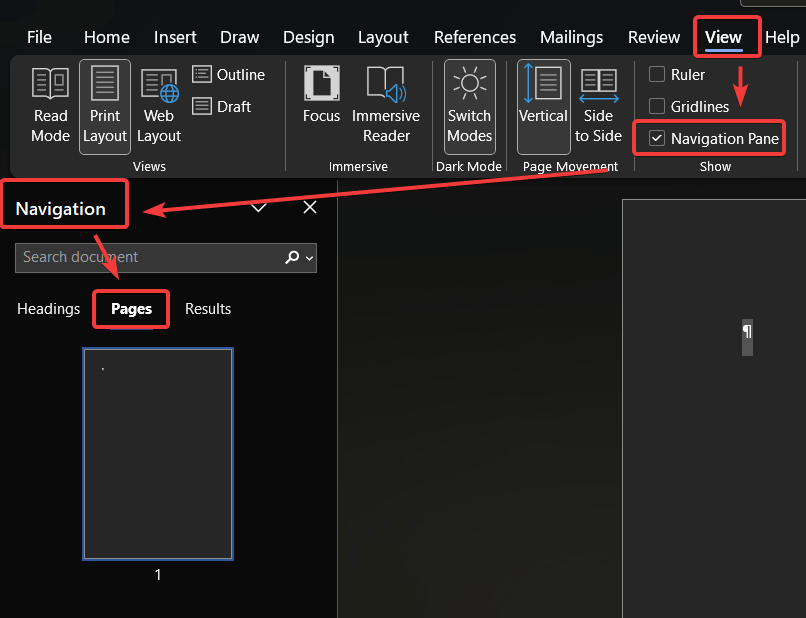This screenshot has height=618, width=806.
Task: Open the Design ribbon tab
Action: (x=308, y=37)
